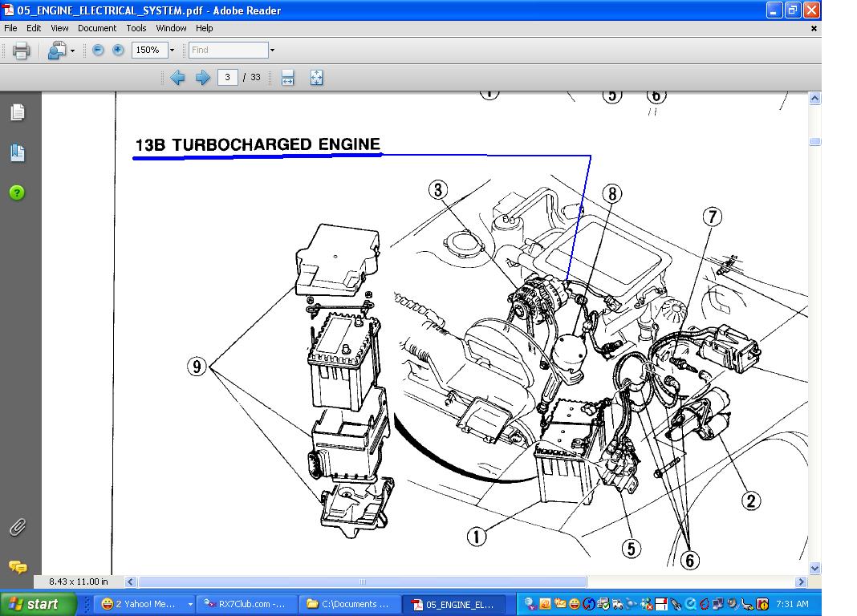Image resolution: width=857 pixels, height=616 pixels.
Task: Go to previous page arrow
Action: tap(177, 78)
